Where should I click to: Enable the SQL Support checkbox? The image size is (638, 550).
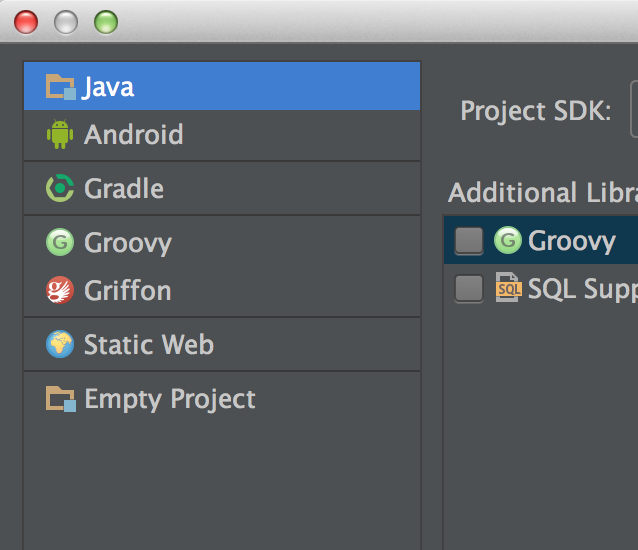[469, 288]
